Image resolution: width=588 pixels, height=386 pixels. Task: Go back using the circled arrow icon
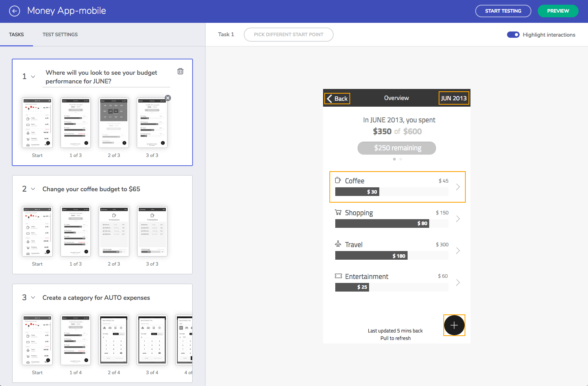point(15,11)
